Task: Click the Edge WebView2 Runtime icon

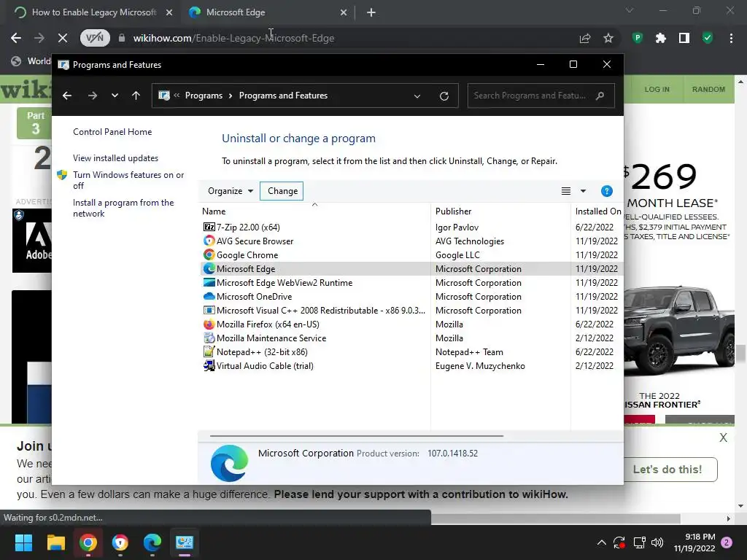Action: tap(209, 282)
